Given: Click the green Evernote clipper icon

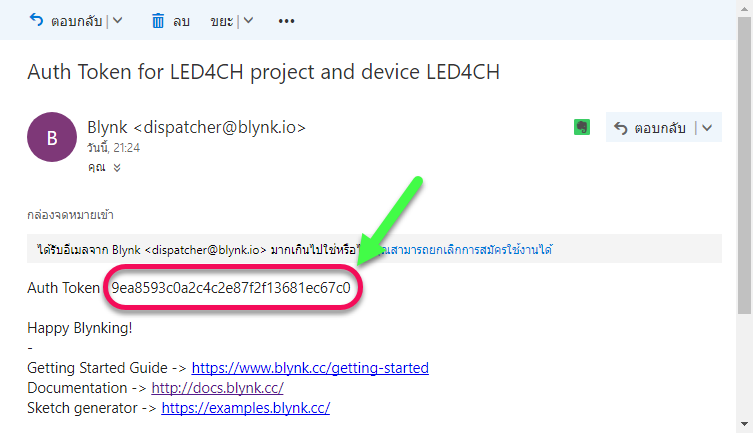Looking at the screenshot, I should click(x=582, y=127).
